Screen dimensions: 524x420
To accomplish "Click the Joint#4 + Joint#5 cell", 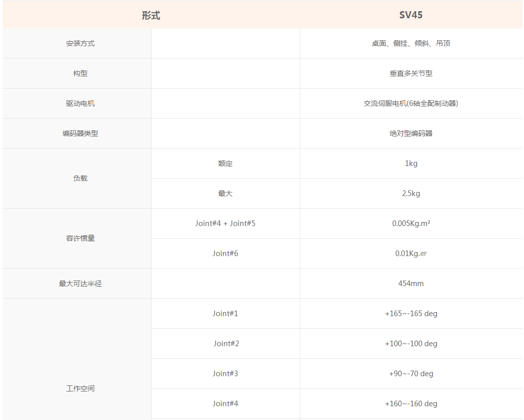I will 225,223.
